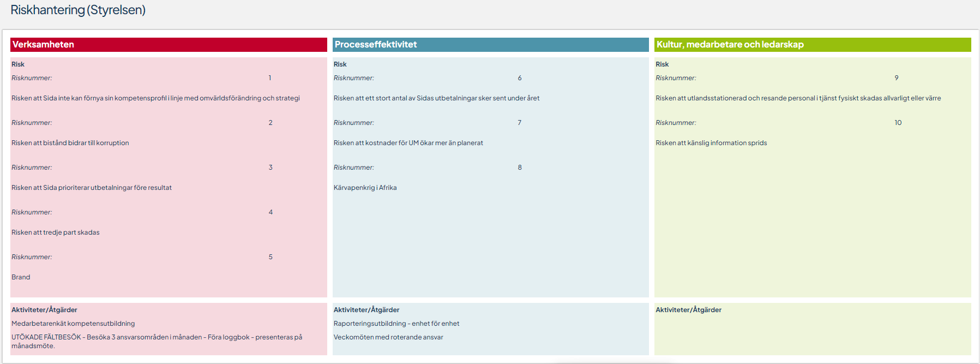Click the 'Risknummer:' label beside number 5
980x364 pixels.
click(32, 257)
